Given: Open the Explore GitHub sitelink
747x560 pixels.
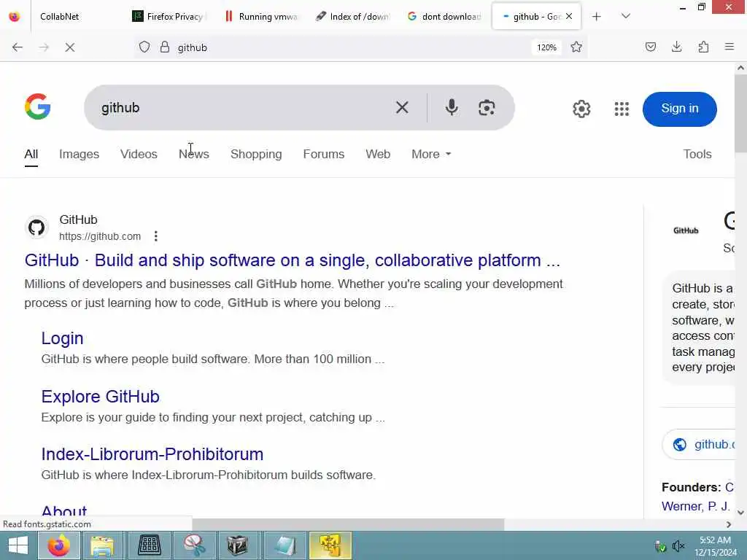Looking at the screenshot, I should tap(101, 396).
